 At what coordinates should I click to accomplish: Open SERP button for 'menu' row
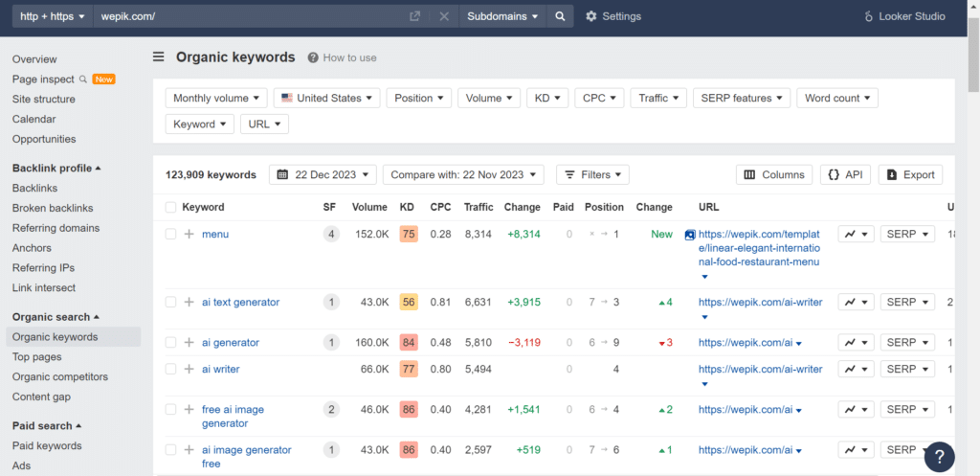(907, 234)
